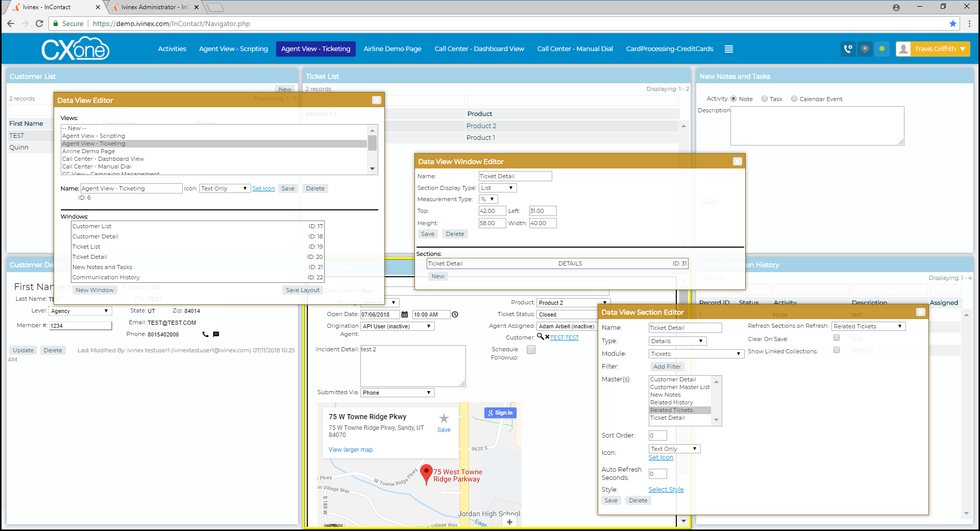Click the Sort Order input field
This screenshot has width=980, height=531.
(658, 436)
